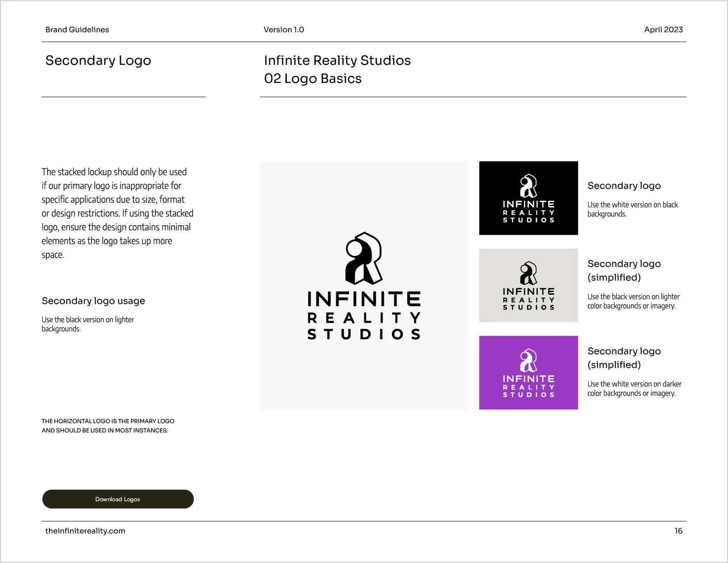The width and height of the screenshot is (728, 563).
Task: Click the 'Version 1.0' header text
Action: click(x=284, y=30)
